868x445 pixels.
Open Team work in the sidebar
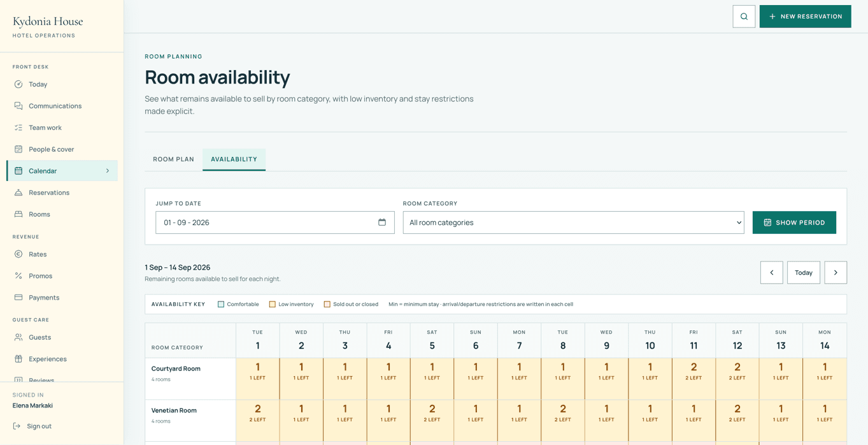[62, 128]
